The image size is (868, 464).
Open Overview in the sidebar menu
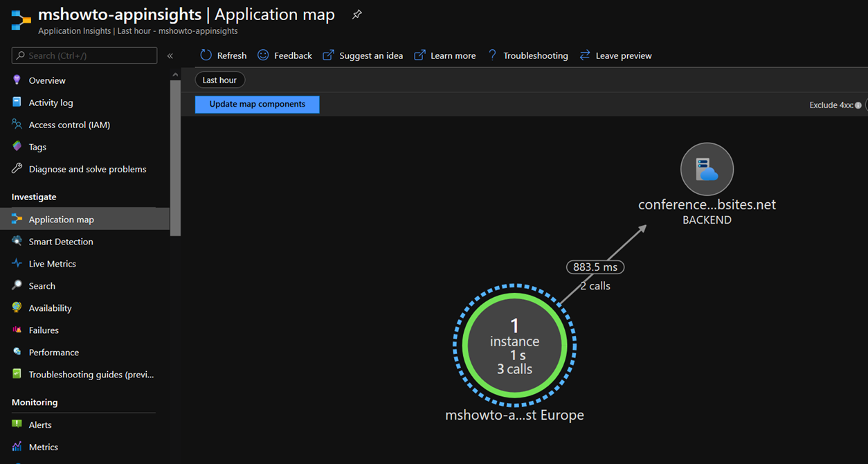click(x=47, y=80)
